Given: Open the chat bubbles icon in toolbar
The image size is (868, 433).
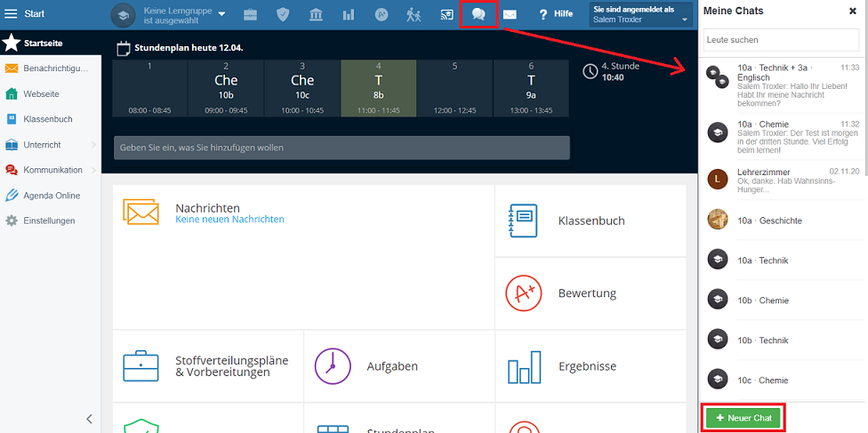Looking at the screenshot, I should pos(478,15).
